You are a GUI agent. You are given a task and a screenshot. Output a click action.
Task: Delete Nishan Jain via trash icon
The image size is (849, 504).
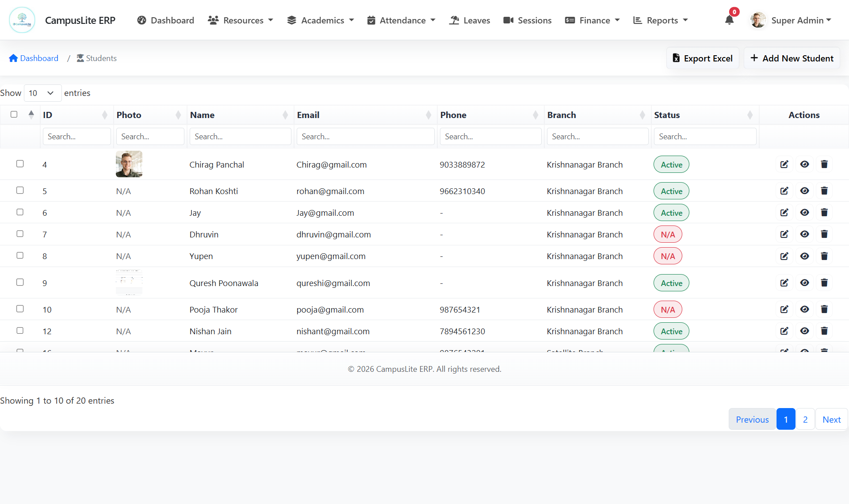coord(824,331)
